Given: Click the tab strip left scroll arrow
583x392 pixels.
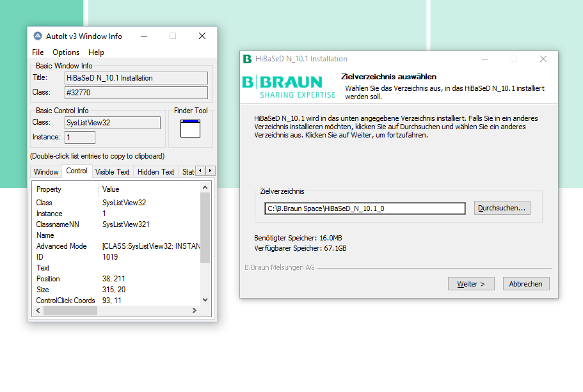Looking at the screenshot, I should tap(200, 171).
